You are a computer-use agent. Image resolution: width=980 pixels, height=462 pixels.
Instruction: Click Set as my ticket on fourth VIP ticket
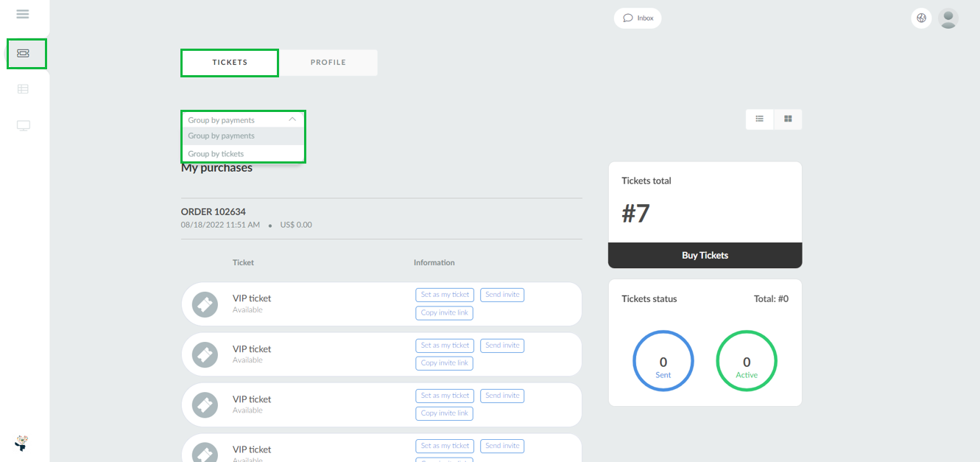click(445, 446)
